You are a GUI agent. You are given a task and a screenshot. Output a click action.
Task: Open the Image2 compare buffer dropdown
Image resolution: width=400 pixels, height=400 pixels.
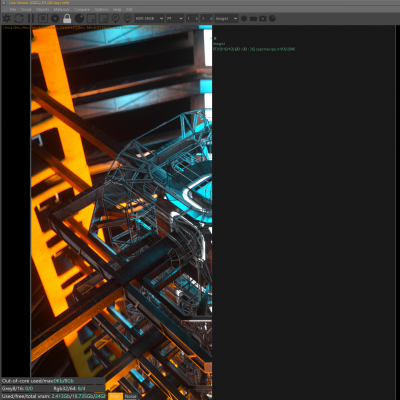pyautogui.click(x=226, y=18)
